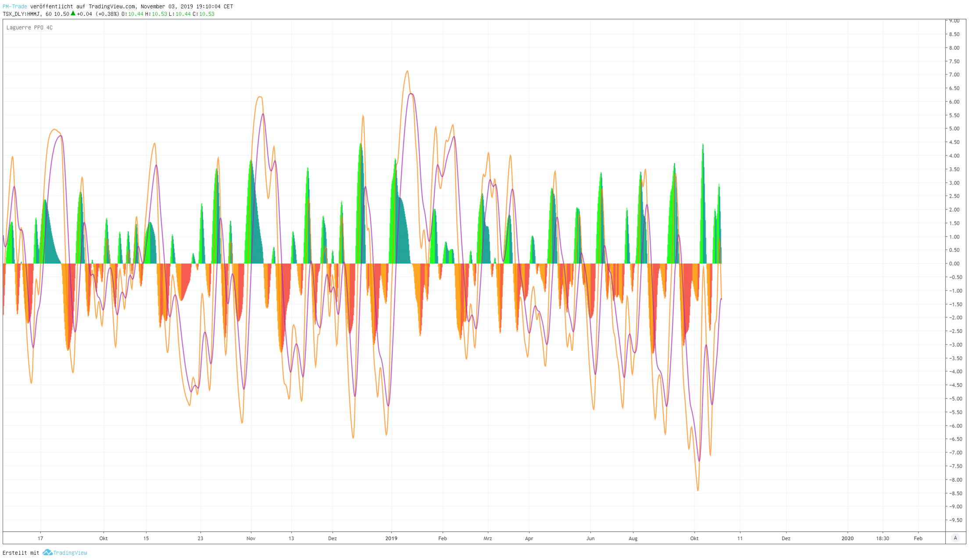This screenshot has width=969, height=560.
Task: Click the 'Apr' time axis label
Action: point(529,539)
